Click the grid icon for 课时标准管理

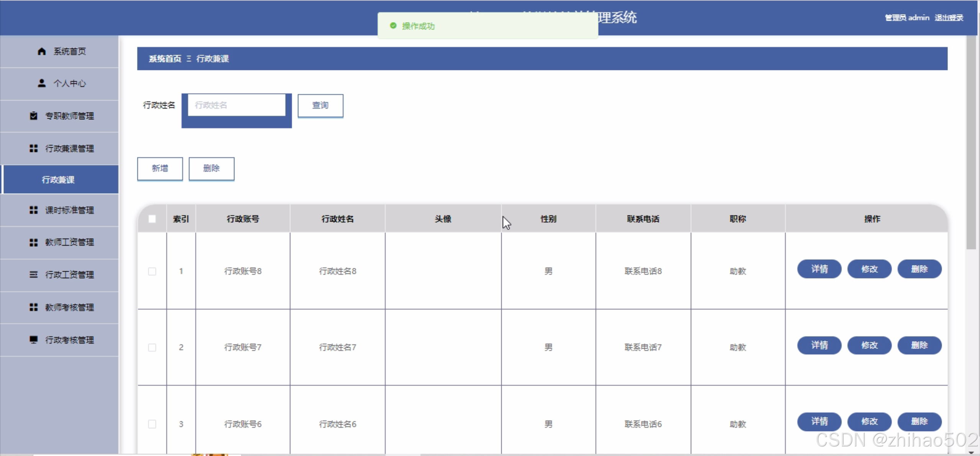click(34, 210)
